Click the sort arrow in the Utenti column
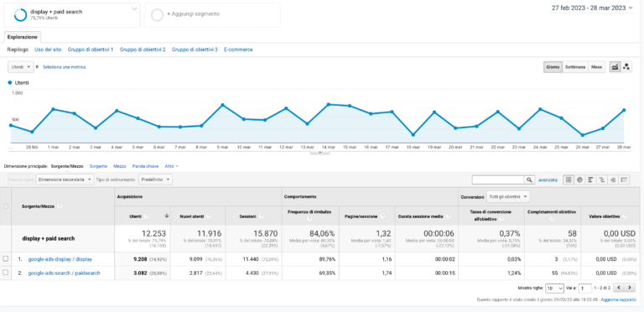The height and width of the screenshot is (312, 644). [x=166, y=216]
